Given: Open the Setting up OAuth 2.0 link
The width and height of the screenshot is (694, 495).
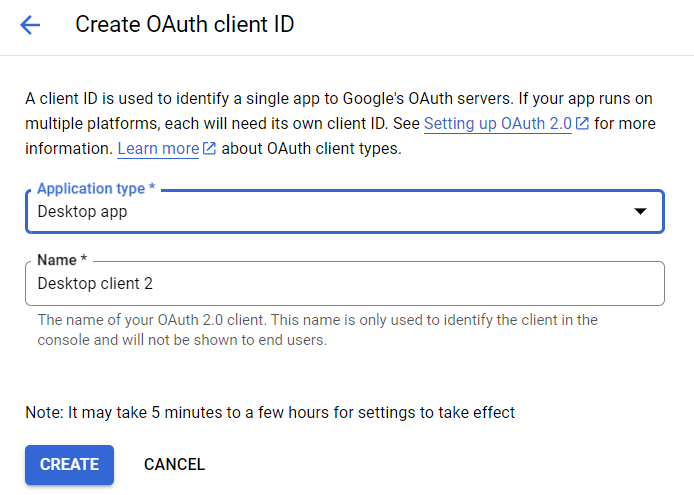Looking at the screenshot, I should (x=497, y=124).
